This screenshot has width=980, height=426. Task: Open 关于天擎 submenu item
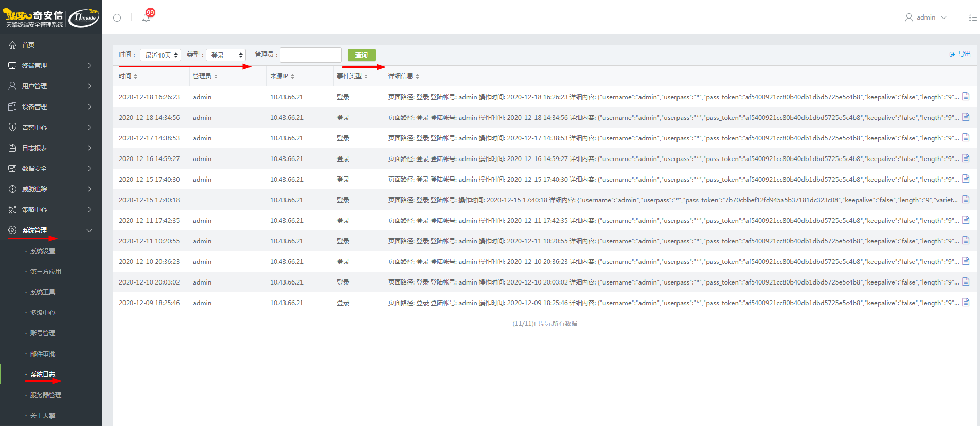43,416
